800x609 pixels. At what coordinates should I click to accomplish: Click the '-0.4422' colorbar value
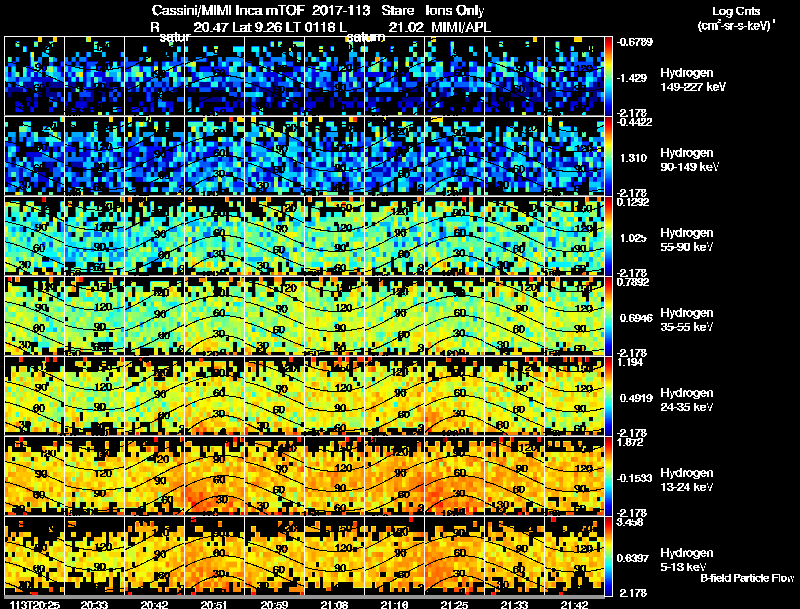pos(634,122)
